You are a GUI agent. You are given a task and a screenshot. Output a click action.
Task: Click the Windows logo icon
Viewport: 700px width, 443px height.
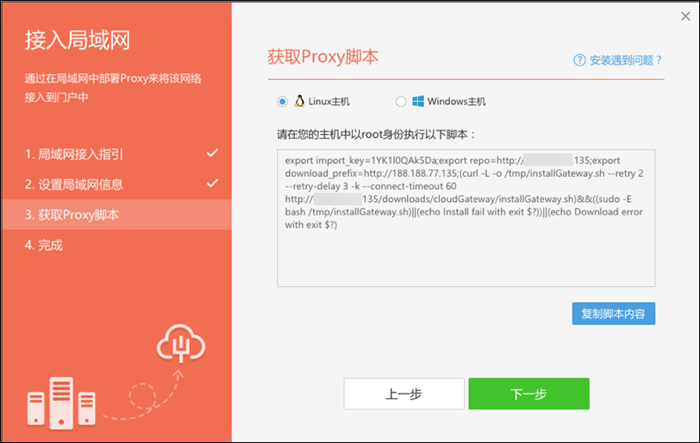pos(418,101)
